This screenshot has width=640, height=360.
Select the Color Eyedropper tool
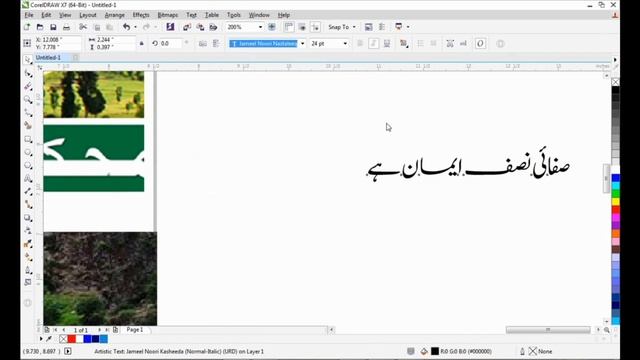[28, 244]
